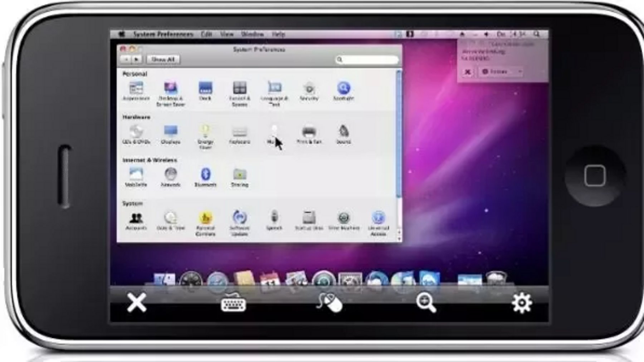Open the Window menu
This screenshot has width=644, height=362.
tap(253, 34)
